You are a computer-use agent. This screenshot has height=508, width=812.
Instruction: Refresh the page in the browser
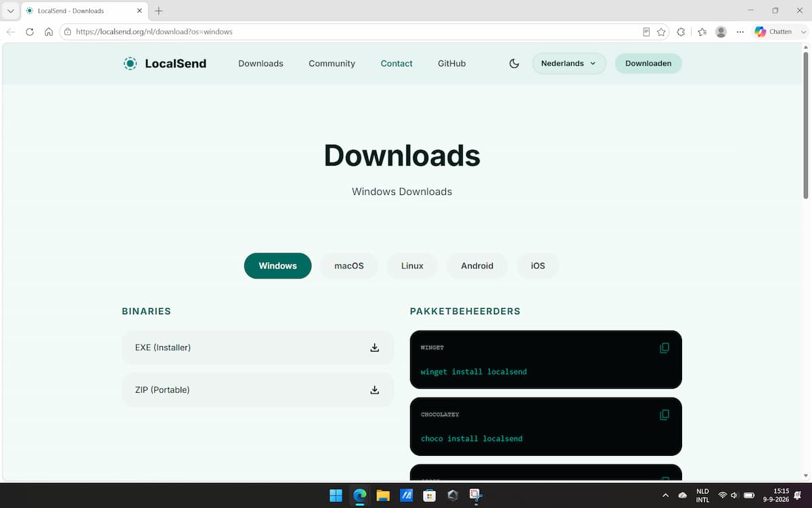tap(30, 32)
